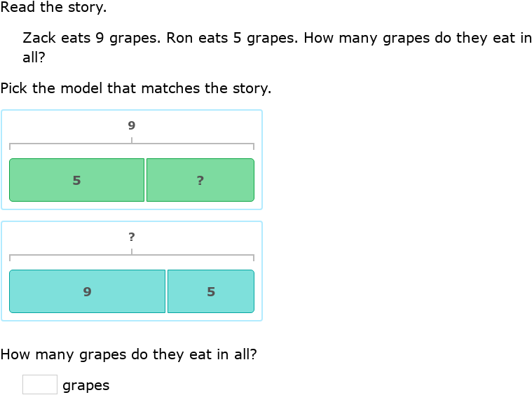Click the "Zack eats 9 grapes" sentence

(x=91, y=38)
